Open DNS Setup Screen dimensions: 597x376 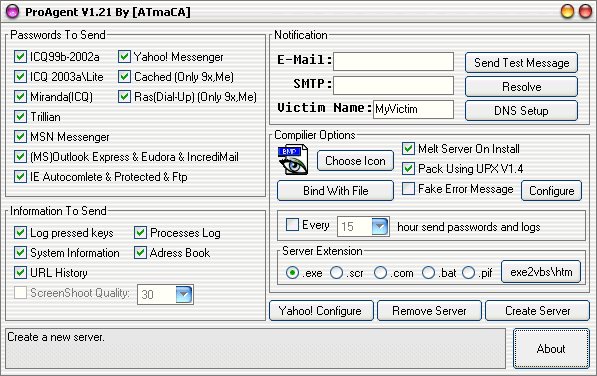521,110
